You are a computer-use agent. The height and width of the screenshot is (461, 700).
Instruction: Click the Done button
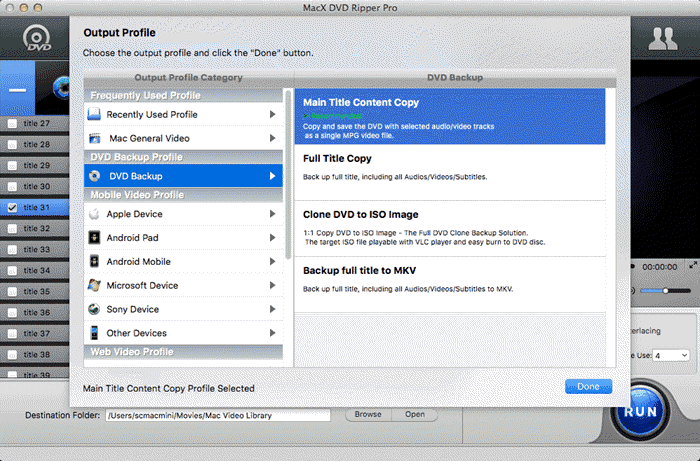coord(588,386)
